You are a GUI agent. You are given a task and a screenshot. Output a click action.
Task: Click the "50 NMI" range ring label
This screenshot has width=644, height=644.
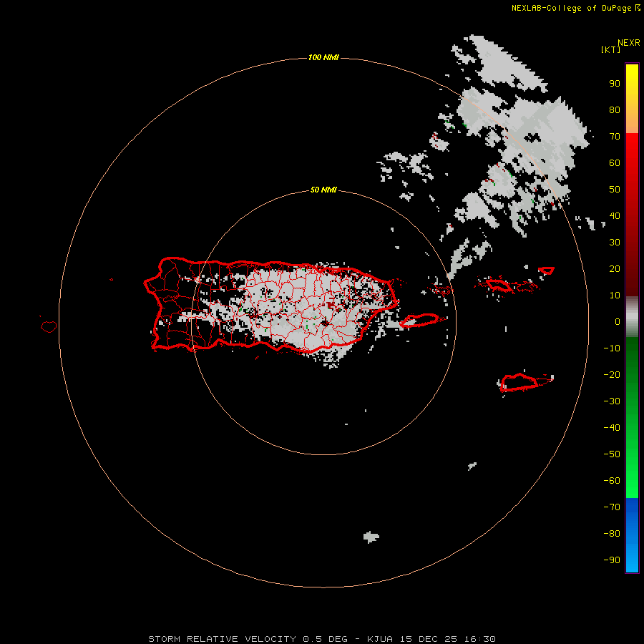pos(323,190)
